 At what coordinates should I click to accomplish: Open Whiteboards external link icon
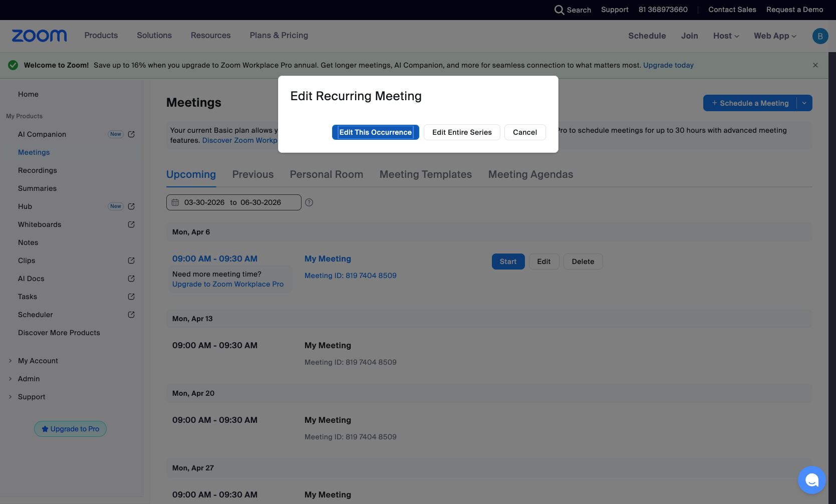point(131,224)
